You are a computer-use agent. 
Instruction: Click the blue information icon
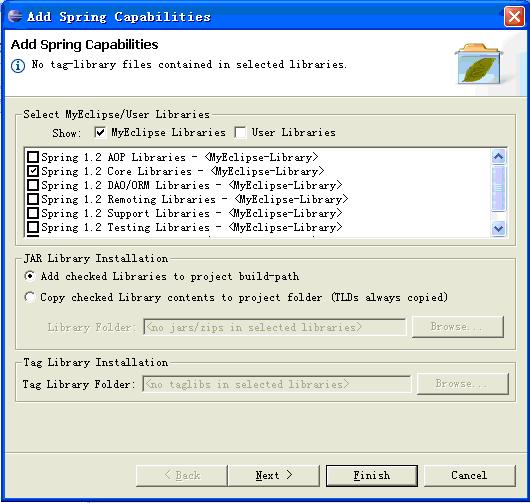coord(18,66)
